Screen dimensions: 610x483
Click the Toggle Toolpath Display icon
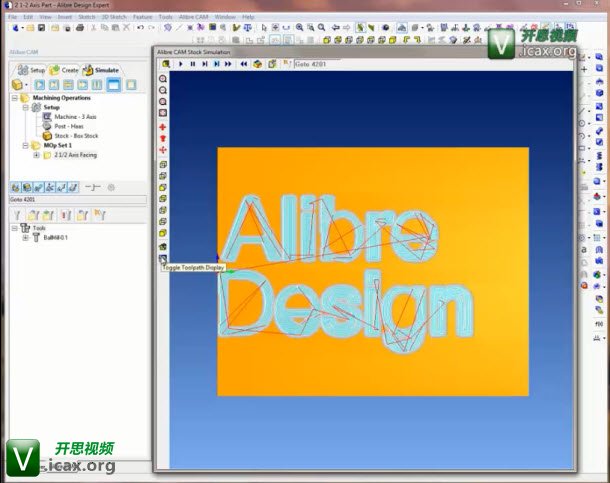pyautogui.click(x=163, y=258)
